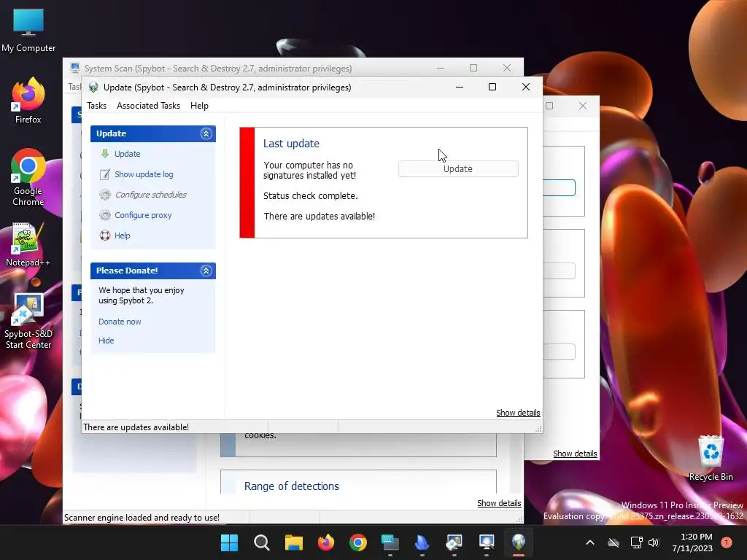Click the 'Status check complete.' text

pos(310,195)
